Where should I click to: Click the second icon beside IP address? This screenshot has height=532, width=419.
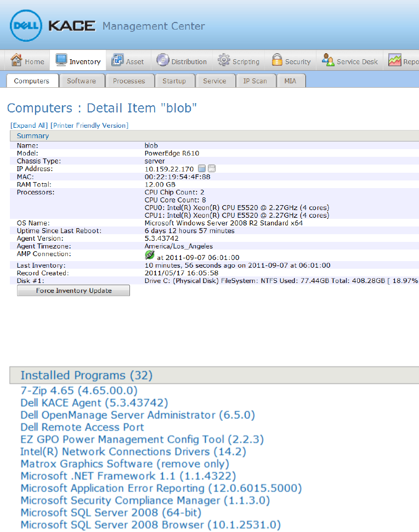(x=212, y=168)
